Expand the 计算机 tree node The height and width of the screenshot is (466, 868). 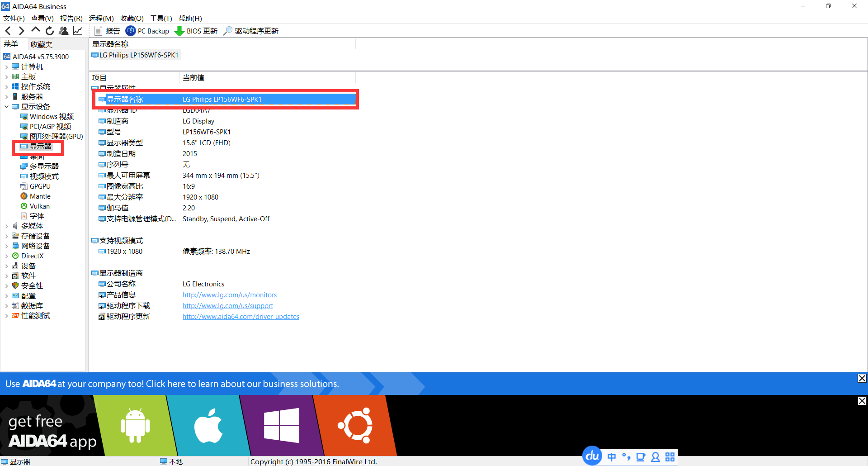6,67
